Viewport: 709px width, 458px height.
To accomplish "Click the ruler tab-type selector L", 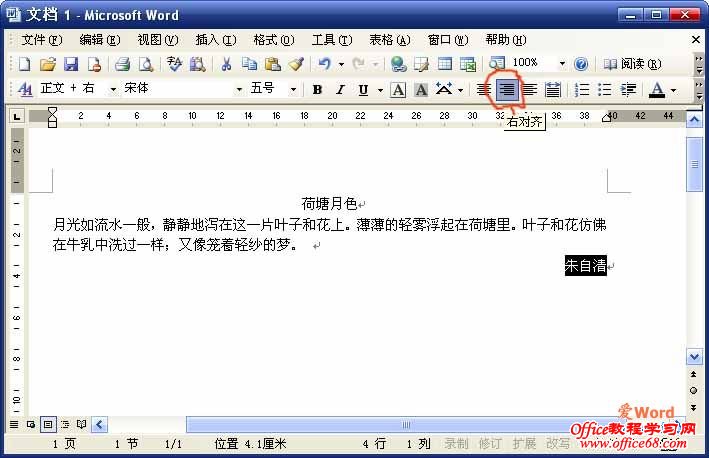I will click(17, 117).
